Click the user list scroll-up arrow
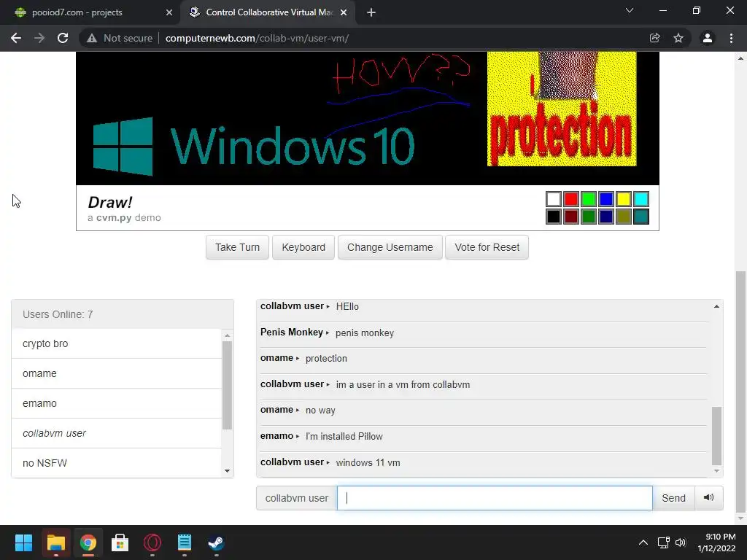This screenshot has height=560, width=747. [x=228, y=335]
